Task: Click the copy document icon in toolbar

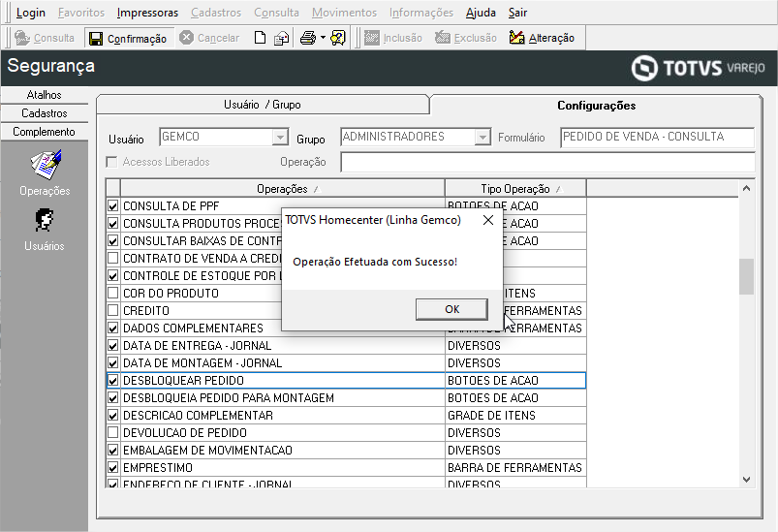Action: (281, 38)
